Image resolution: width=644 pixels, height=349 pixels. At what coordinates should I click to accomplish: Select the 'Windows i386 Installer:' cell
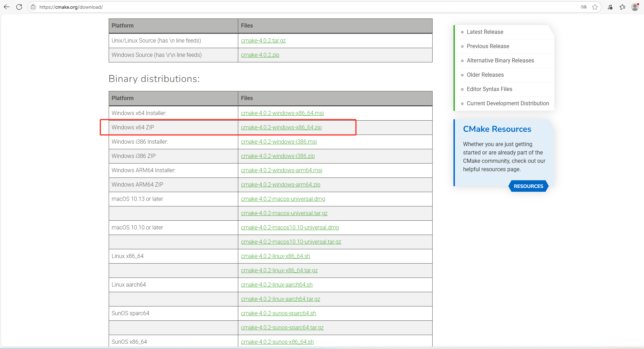pyautogui.click(x=173, y=142)
